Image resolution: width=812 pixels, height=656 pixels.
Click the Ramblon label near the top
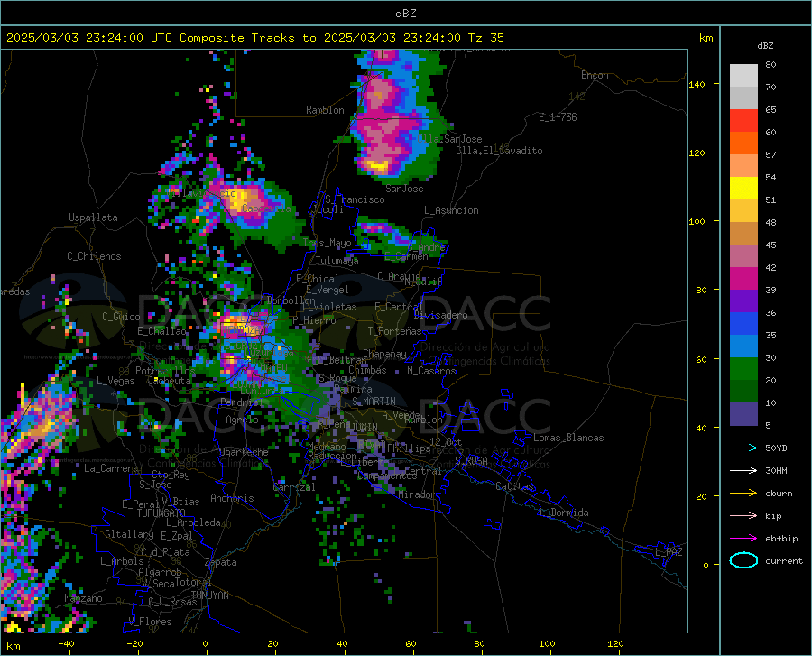[x=325, y=110]
